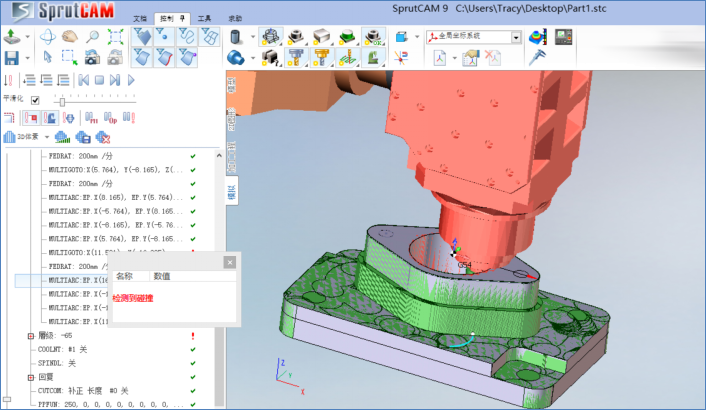Viewport: 707px width, 411px height.
Task: Activate the zoom magnifier tool
Action: [x=92, y=36]
